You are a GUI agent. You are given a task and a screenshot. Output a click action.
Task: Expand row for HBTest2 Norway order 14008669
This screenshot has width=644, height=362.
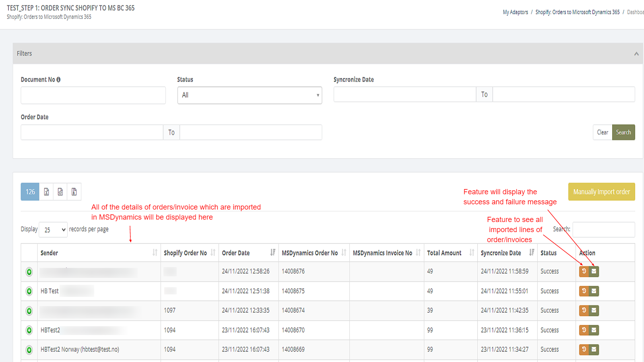click(x=29, y=350)
